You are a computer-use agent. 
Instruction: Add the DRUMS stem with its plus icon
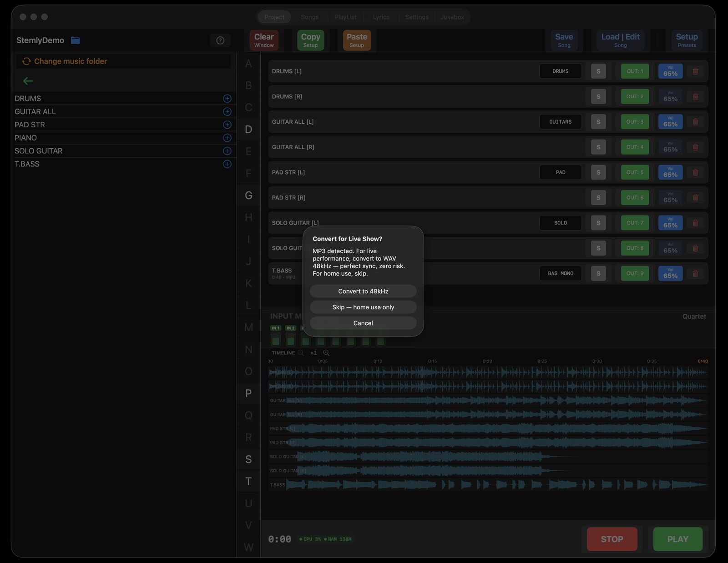click(227, 99)
